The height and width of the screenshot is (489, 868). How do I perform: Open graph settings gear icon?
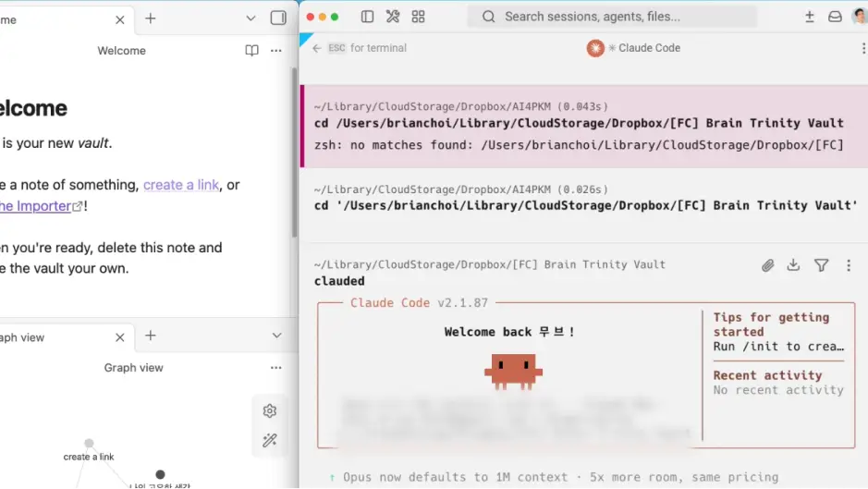270,411
